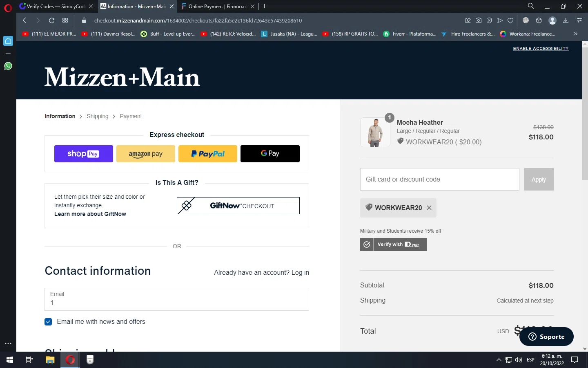
Task: Open the Hire Freelancers bookmark
Action: tap(468, 34)
